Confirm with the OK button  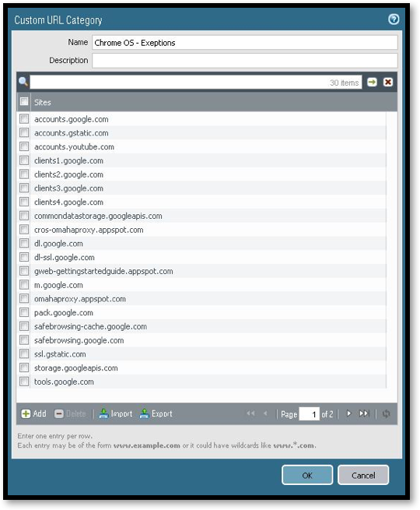coord(307,475)
